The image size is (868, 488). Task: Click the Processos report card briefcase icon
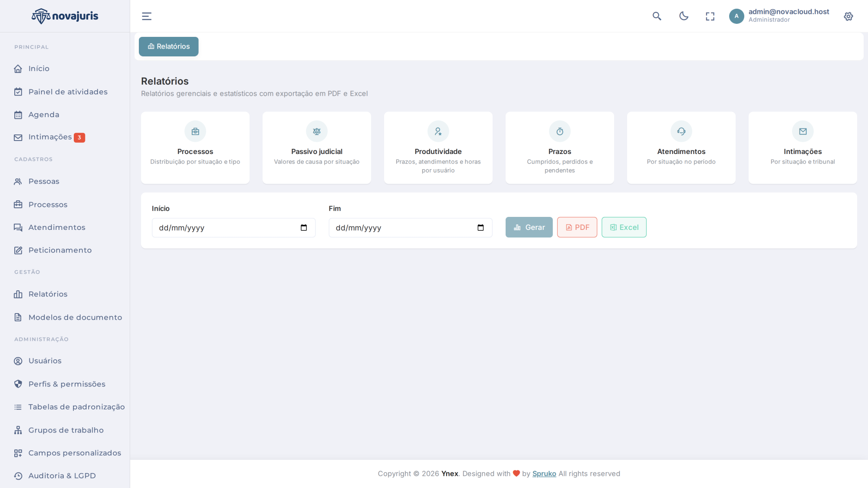pyautogui.click(x=195, y=131)
